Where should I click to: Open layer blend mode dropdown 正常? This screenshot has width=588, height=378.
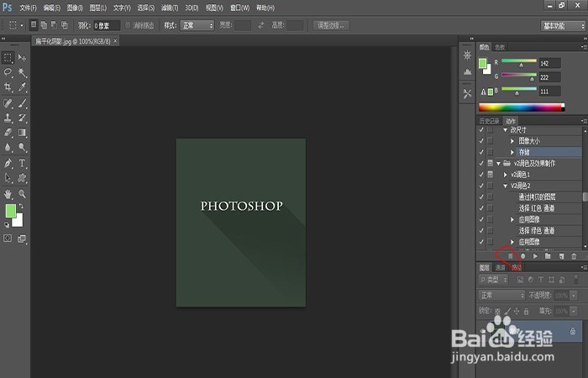[x=501, y=296]
